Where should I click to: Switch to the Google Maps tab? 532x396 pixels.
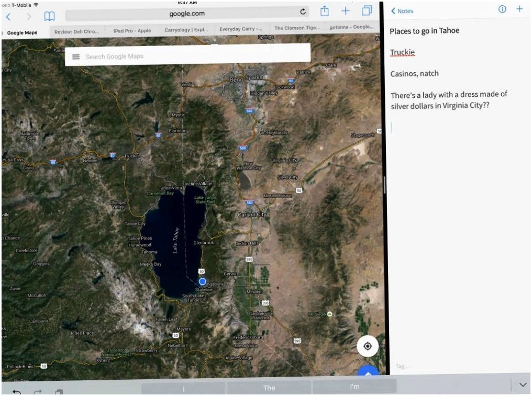23,33
